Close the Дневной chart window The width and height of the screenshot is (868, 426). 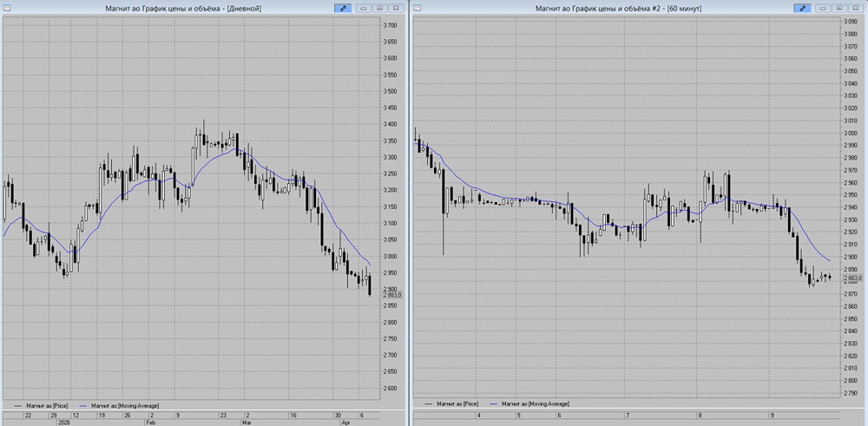click(395, 9)
